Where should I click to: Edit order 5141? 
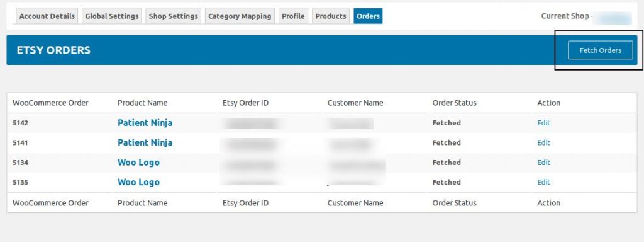coord(543,142)
